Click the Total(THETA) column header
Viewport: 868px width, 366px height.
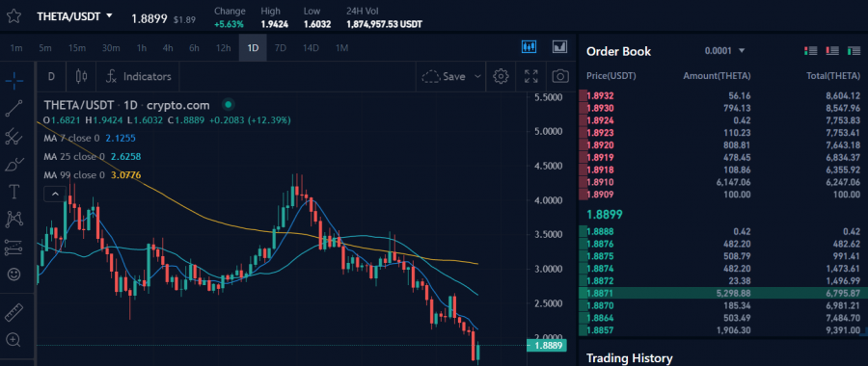point(833,76)
